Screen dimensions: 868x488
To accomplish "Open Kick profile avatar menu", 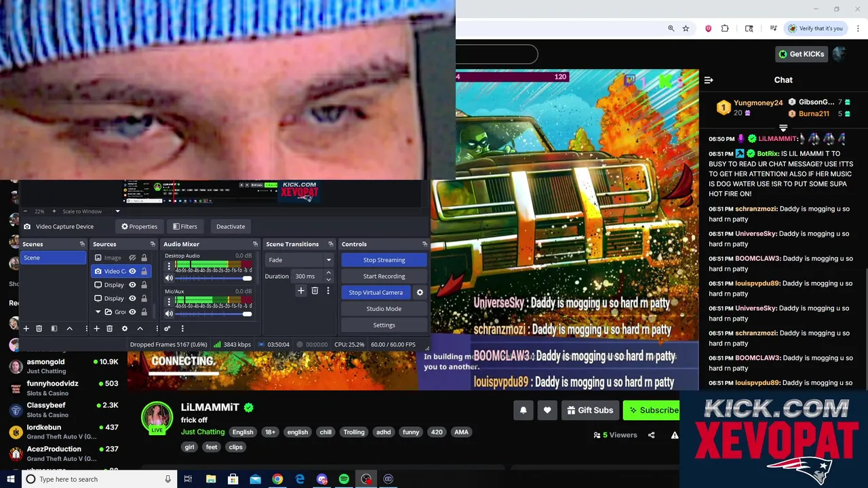I will 840,54.
